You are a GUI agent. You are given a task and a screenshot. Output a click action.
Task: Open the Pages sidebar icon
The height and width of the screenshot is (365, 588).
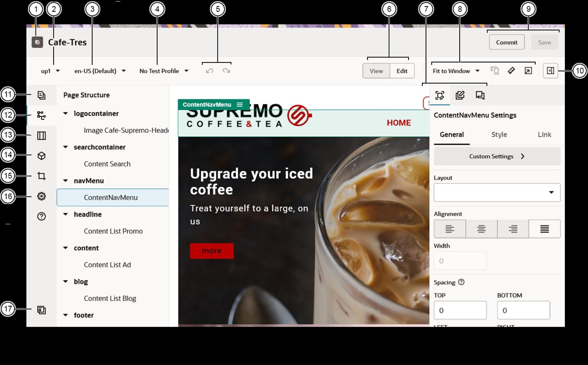pyautogui.click(x=41, y=95)
